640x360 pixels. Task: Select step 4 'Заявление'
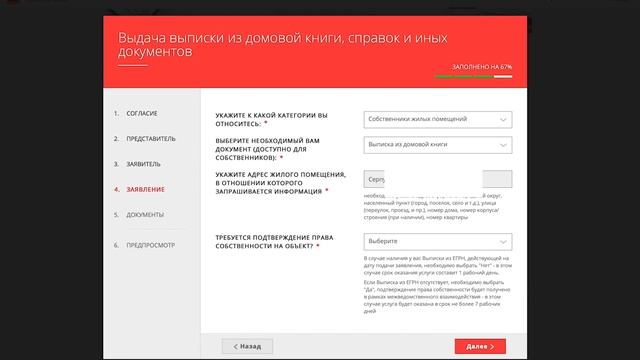[x=140, y=189]
